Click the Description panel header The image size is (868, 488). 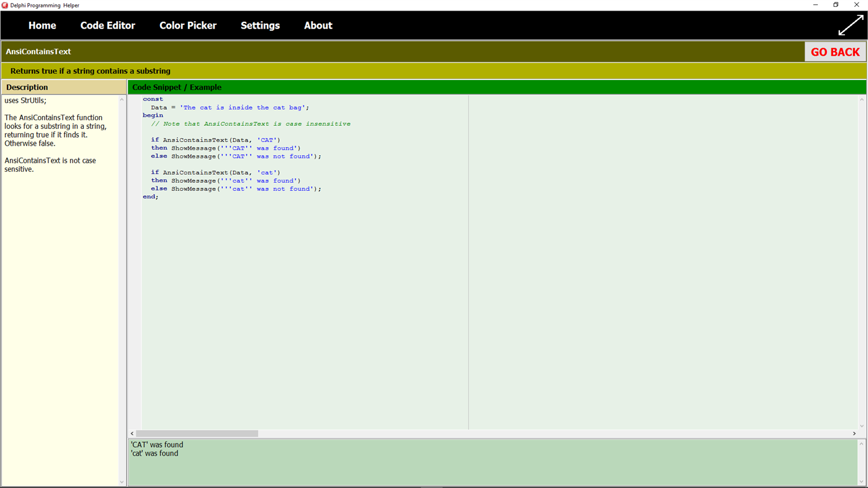(64, 87)
